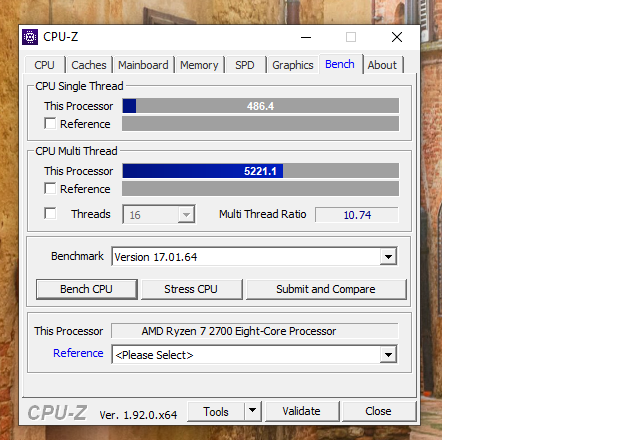Screen dimensions: 642x440
Task: Click the blue Reference link label
Action: (x=78, y=353)
